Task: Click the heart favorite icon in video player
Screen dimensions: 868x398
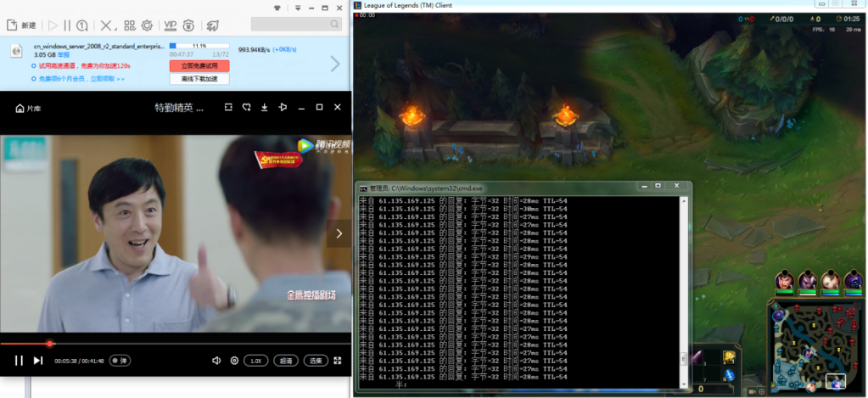Action: (x=247, y=108)
